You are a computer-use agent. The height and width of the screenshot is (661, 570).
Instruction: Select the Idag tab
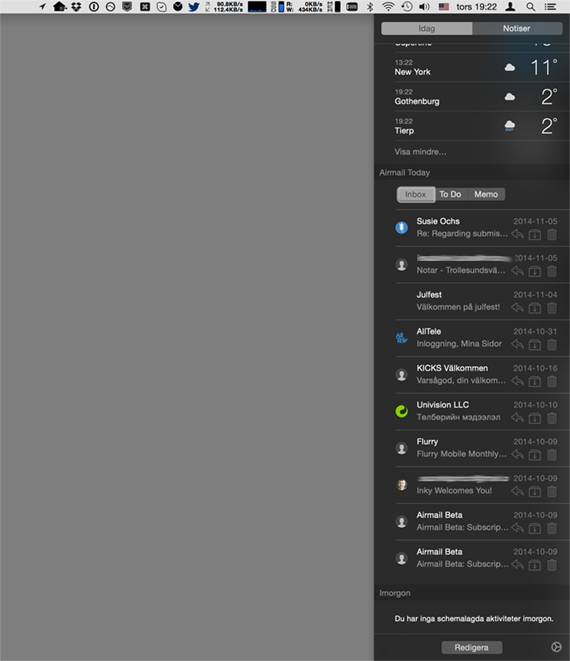(x=427, y=28)
